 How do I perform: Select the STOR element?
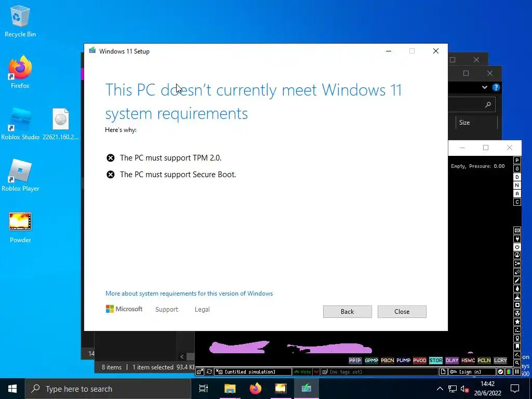436,361
